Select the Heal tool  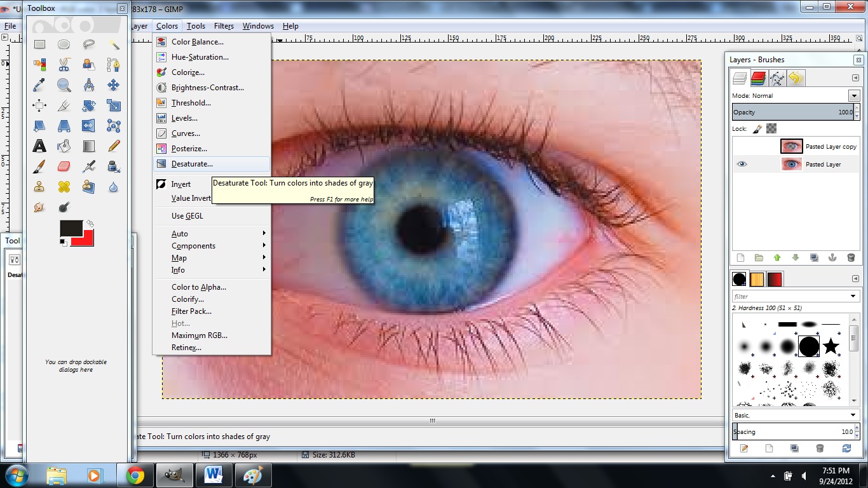tap(64, 187)
